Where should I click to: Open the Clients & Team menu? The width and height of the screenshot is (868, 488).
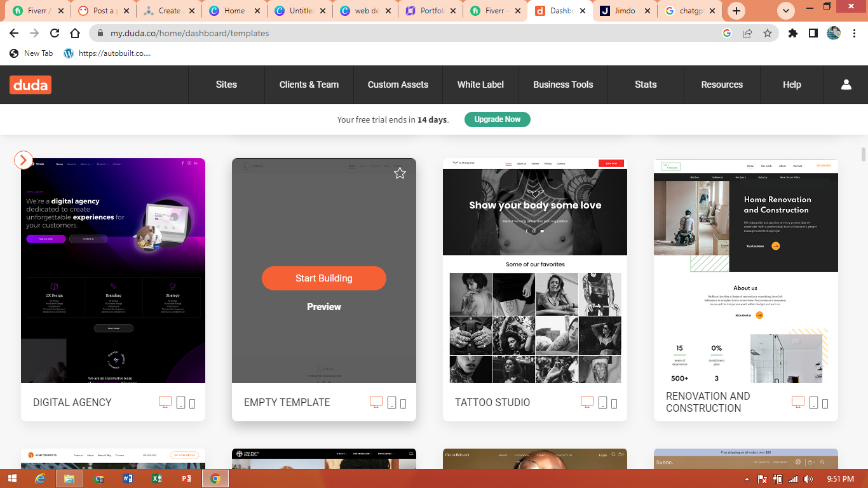coord(309,85)
